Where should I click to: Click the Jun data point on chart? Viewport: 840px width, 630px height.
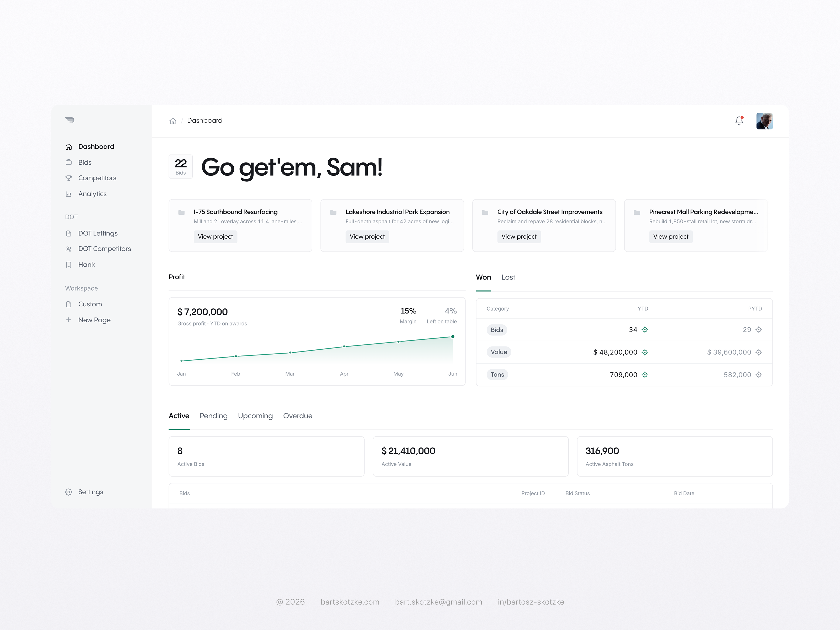453,337
